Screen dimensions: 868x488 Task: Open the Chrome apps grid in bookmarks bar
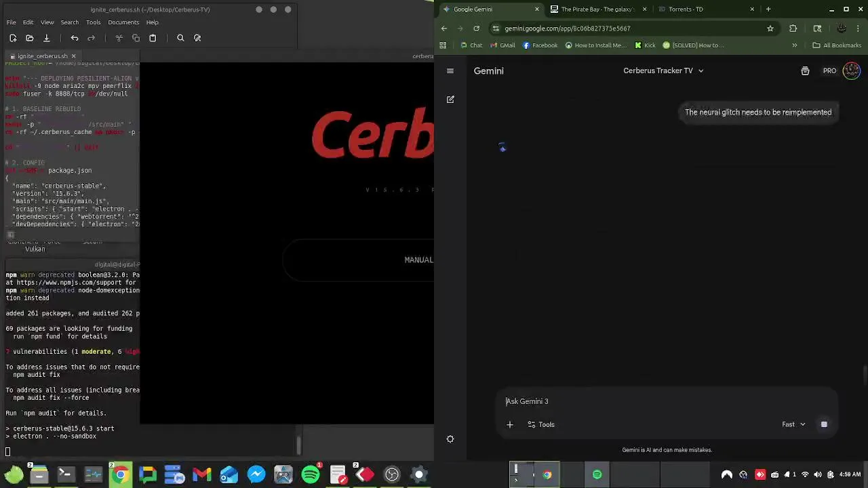(443, 45)
